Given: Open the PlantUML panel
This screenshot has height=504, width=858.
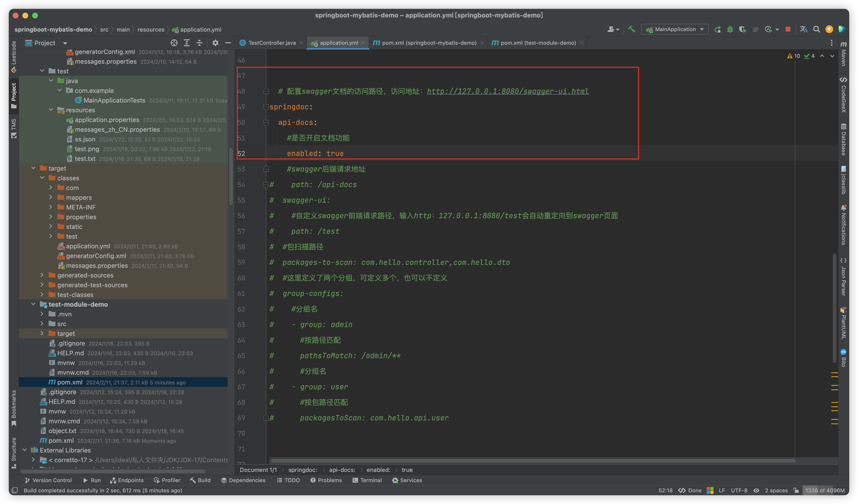Looking at the screenshot, I should [x=843, y=323].
